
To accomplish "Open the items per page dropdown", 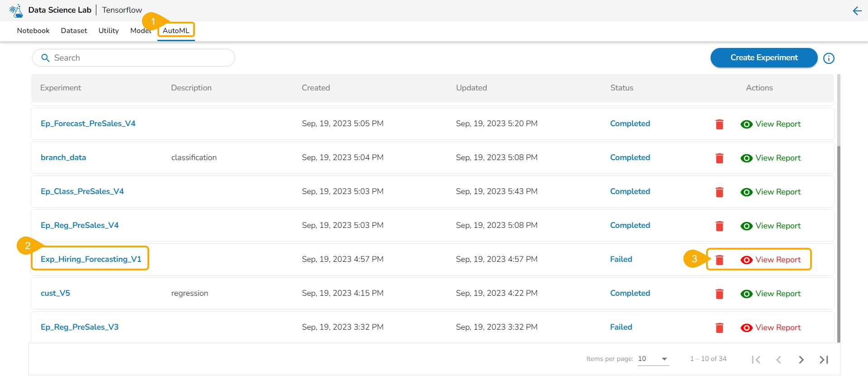I will (x=653, y=359).
